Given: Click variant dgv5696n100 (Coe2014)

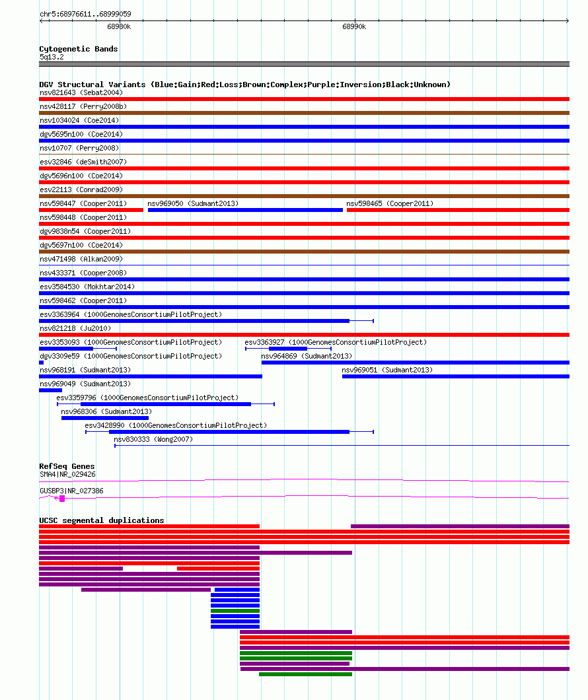Looking at the screenshot, I should pos(81,176).
